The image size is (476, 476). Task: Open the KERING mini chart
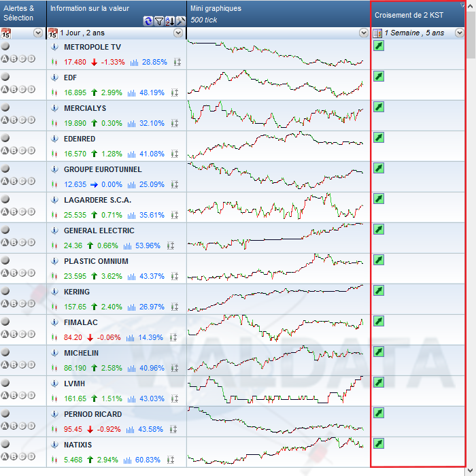click(275, 298)
